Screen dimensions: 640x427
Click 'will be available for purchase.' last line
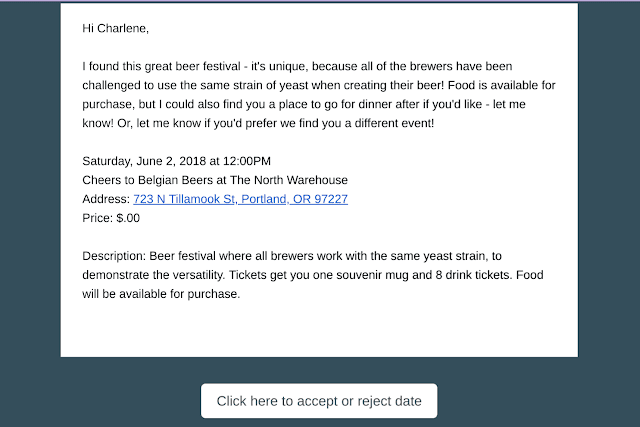161,294
